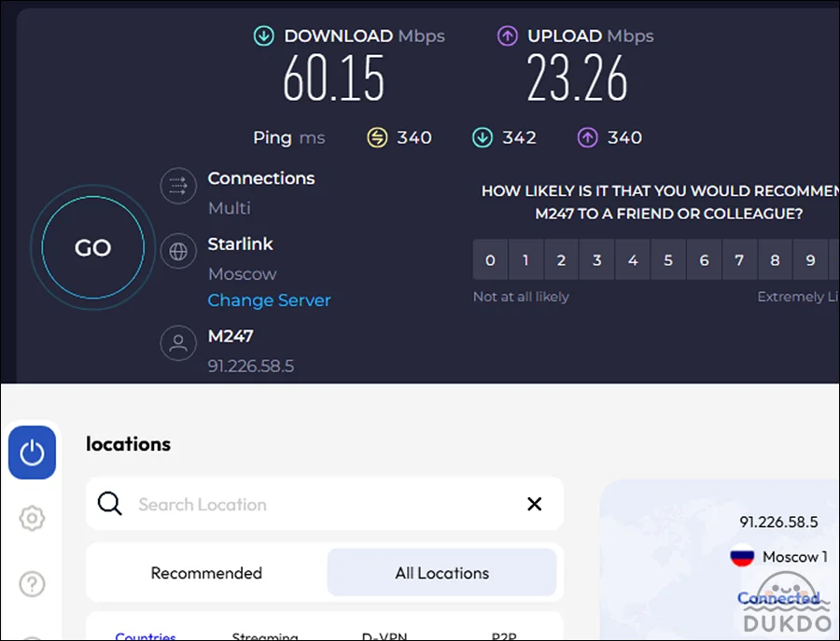The height and width of the screenshot is (641, 840).
Task: Click the globe icon next to Starlink
Action: point(178,251)
